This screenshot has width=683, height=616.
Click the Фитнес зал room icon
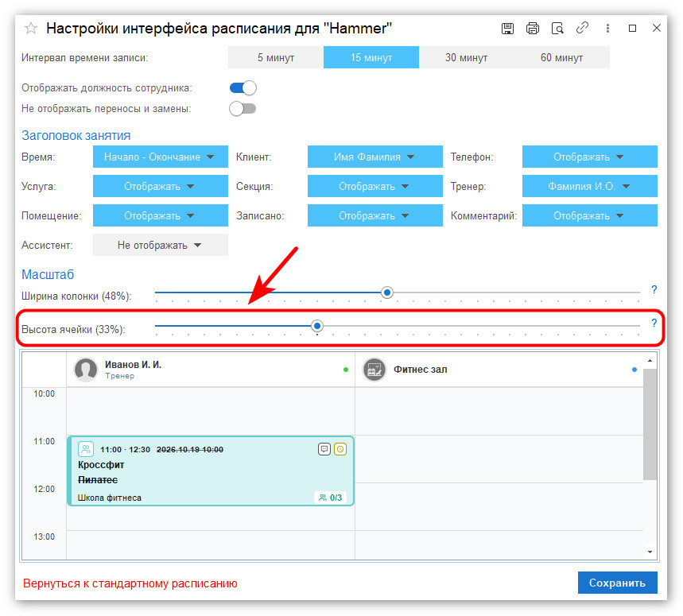pyautogui.click(x=374, y=370)
